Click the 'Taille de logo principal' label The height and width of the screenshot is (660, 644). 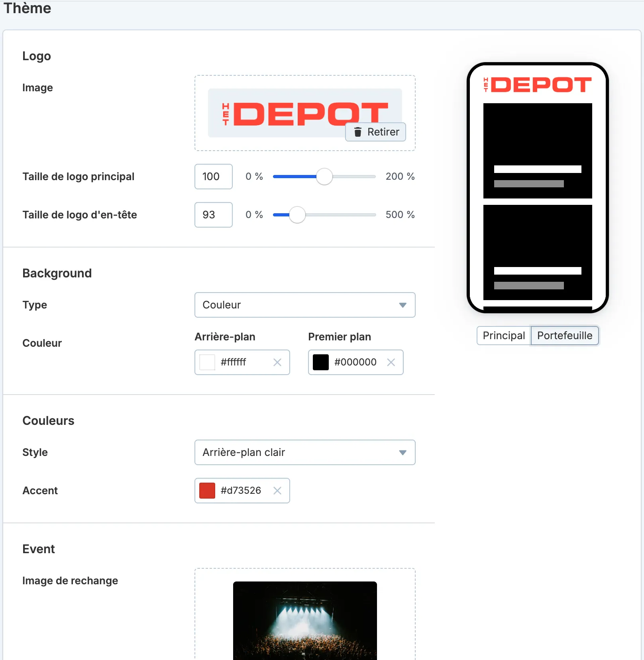(x=79, y=177)
